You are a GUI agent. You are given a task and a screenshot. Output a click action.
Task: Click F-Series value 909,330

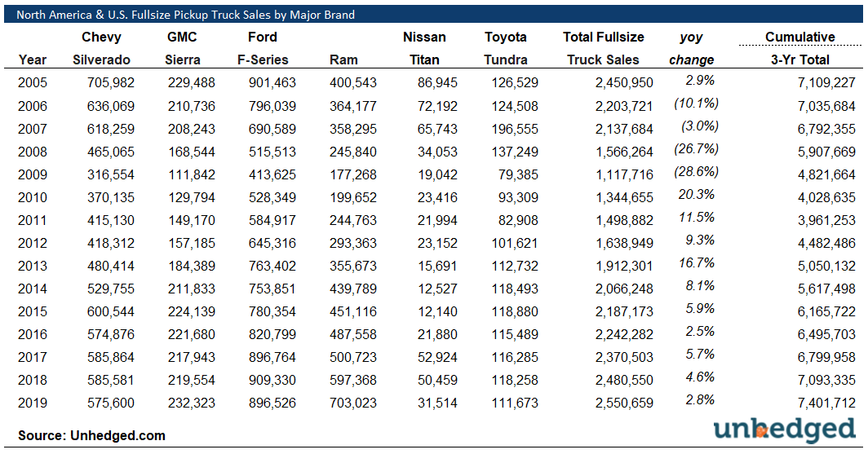(x=272, y=381)
